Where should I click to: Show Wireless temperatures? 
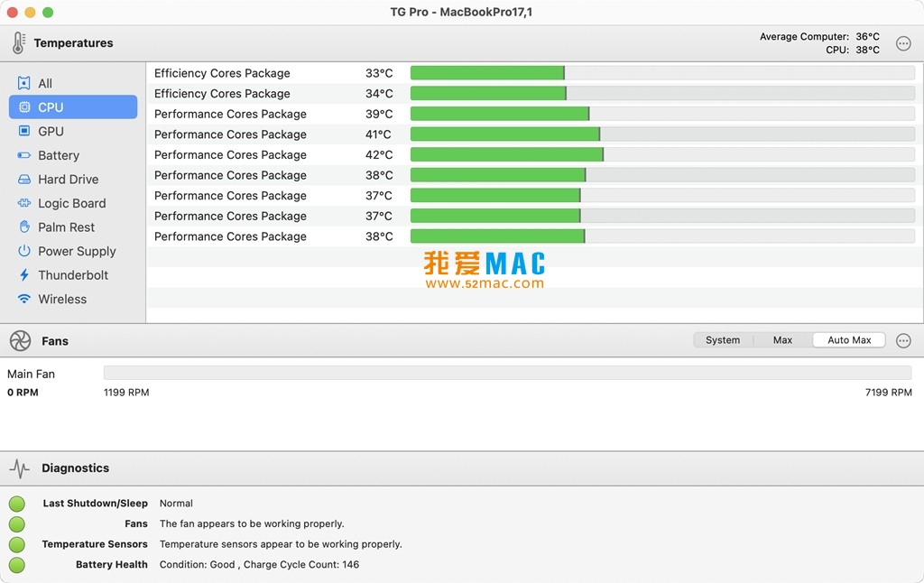tap(62, 299)
